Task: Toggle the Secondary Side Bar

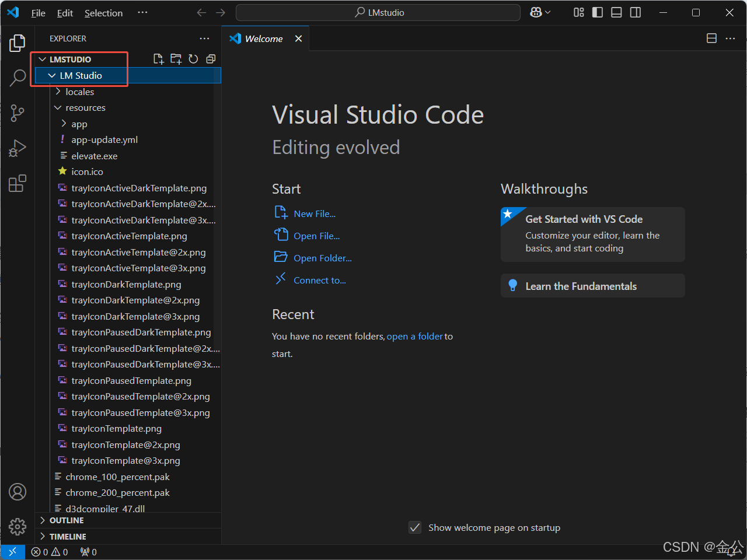Action: tap(636, 12)
